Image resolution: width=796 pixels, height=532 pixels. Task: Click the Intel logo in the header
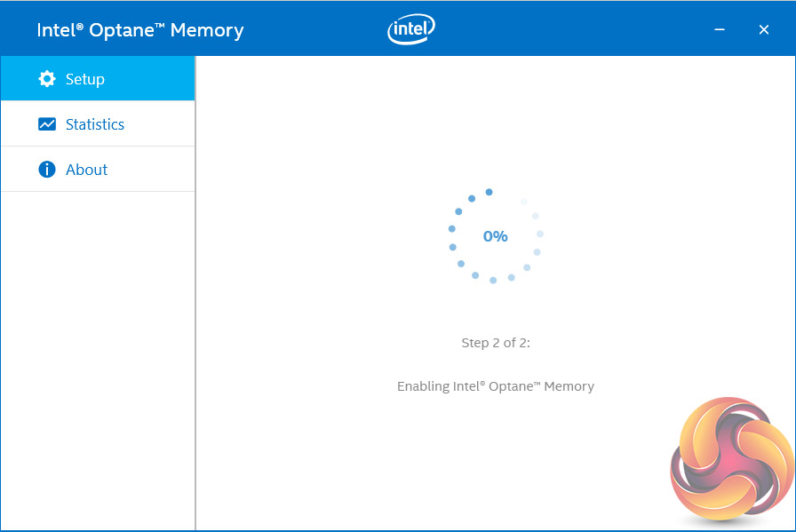(411, 29)
